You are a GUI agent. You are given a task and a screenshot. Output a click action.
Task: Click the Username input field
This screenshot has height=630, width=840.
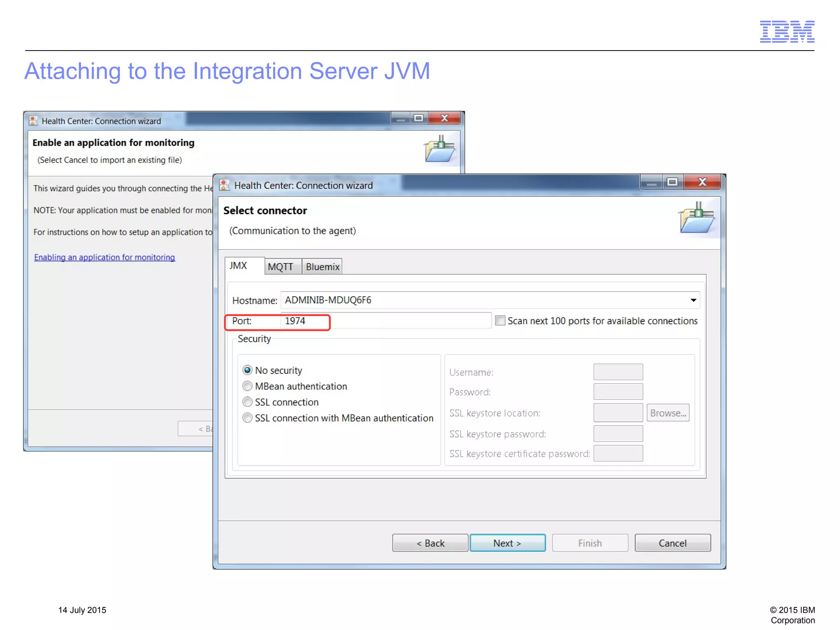pyautogui.click(x=618, y=372)
